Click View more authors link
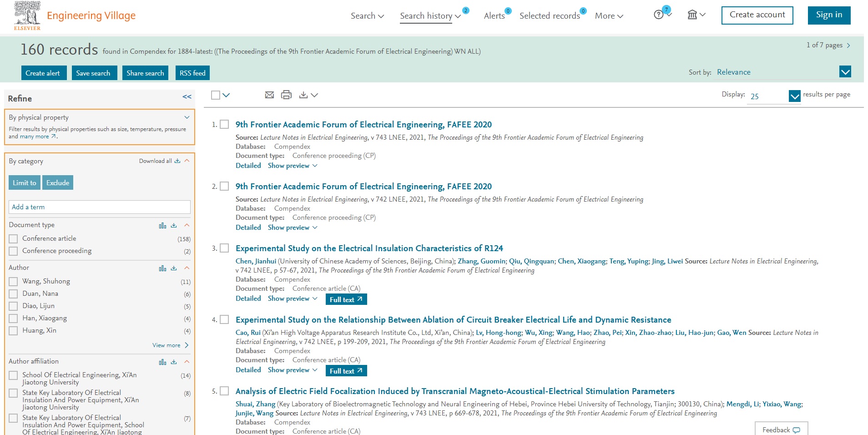Image resolution: width=868 pixels, height=435 pixels. pyautogui.click(x=171, y=345)
